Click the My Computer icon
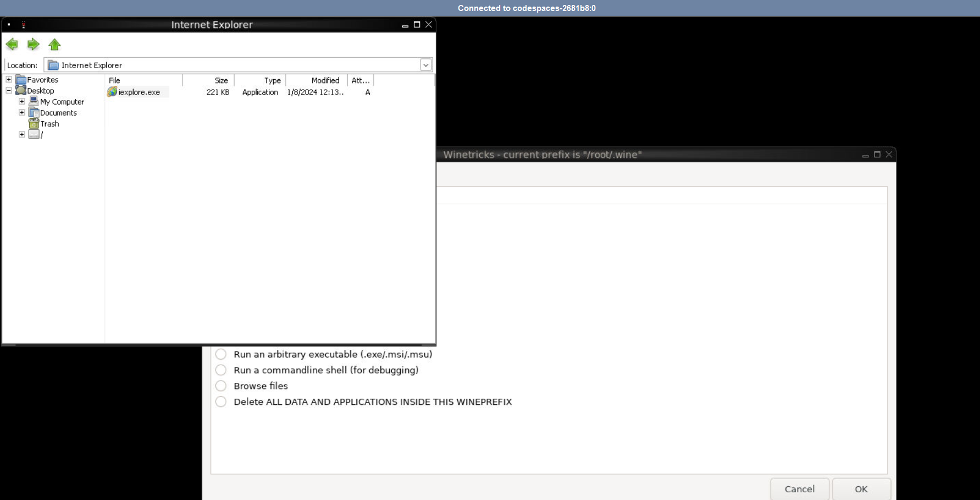This screenshot has height=500, width=980. tap(34, 102)
